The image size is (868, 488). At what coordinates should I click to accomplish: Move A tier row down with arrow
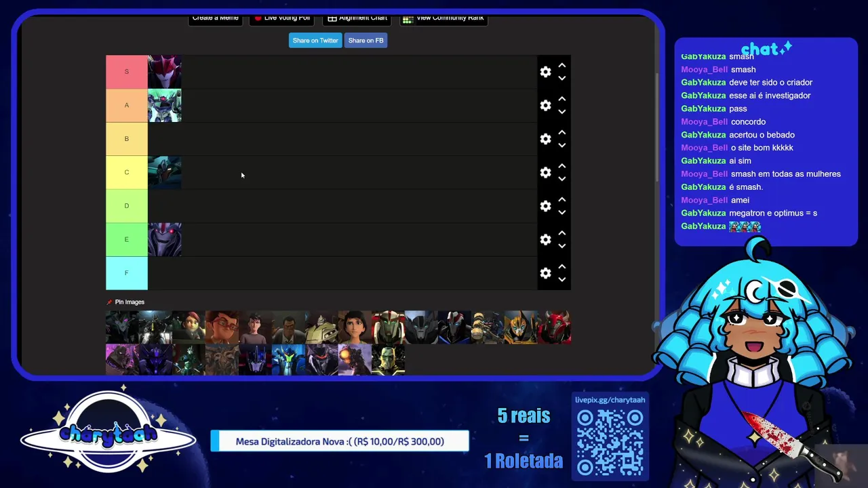coord(562,112)
